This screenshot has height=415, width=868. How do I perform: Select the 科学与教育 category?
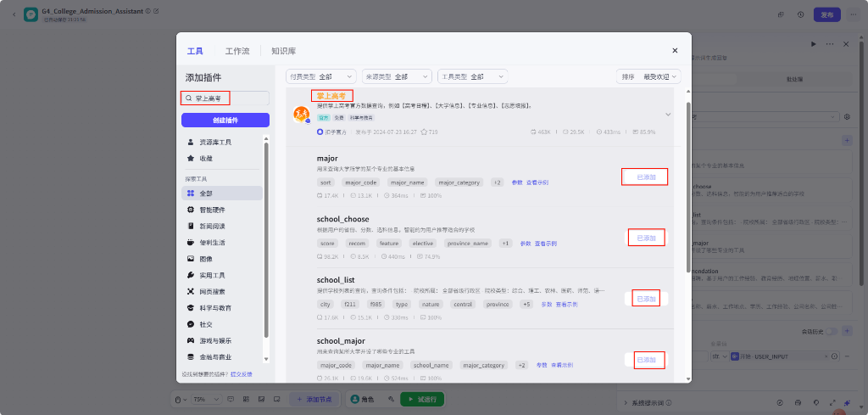[222, 308]
